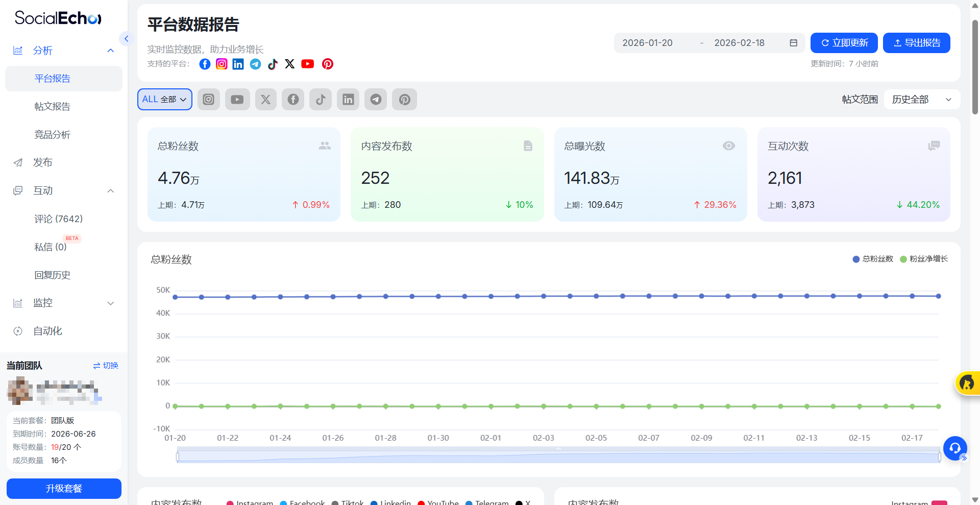980x505 pixels.
Task: Filter report by Telegram platform icon
Action: click(x=376, y=100)
